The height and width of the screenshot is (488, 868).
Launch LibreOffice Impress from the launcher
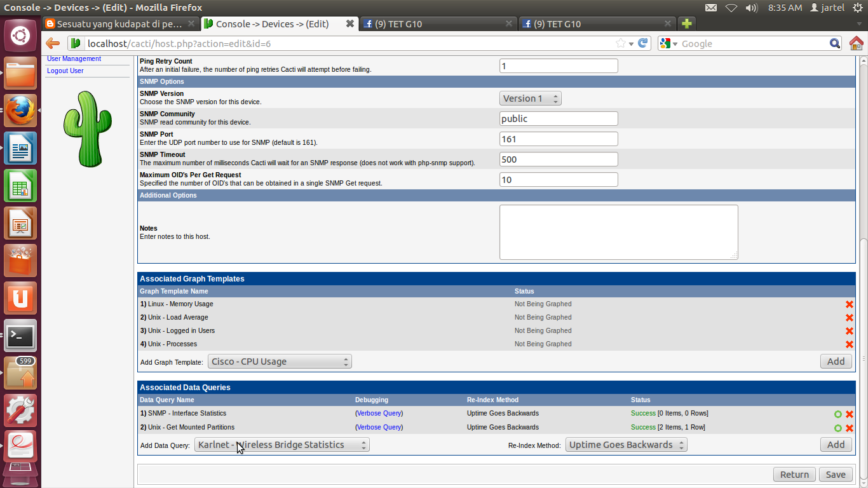click(x=20, y=224)
